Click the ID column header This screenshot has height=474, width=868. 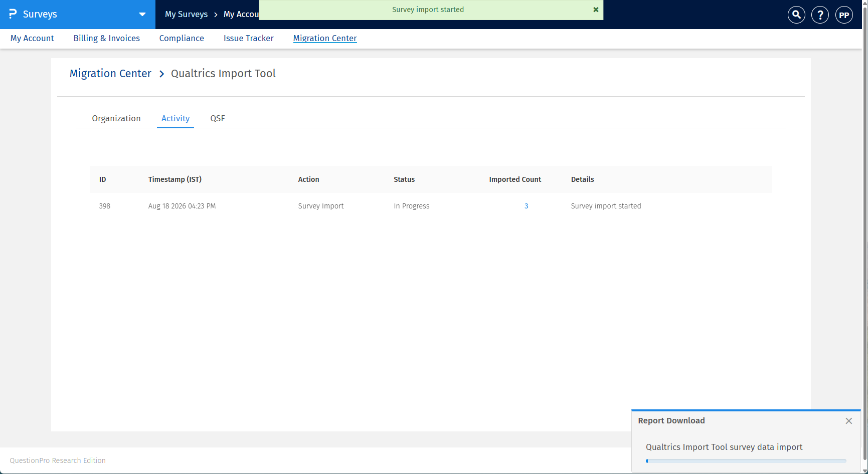tap(103, 179)
